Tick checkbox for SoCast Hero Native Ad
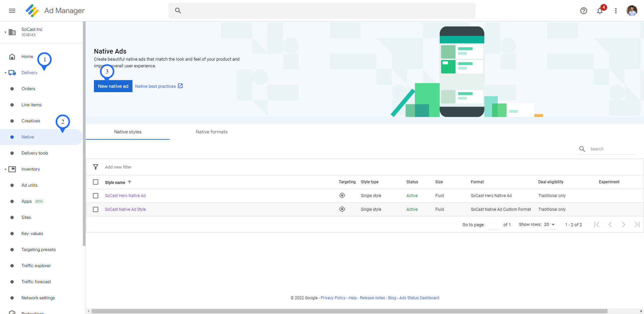The width and height of the screenshot is (644, 314). click(x=96, y=196)
